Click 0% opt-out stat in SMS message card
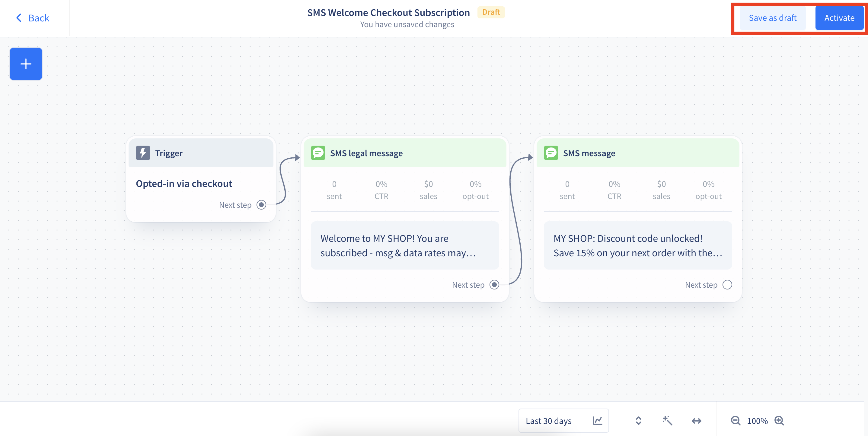 coord(708,190)
